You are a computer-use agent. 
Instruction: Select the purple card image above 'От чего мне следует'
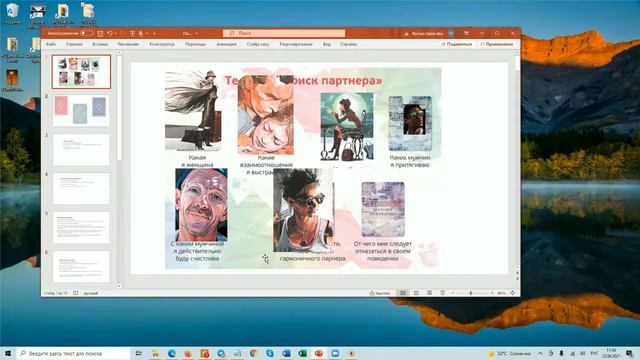(x=383, y=209)
